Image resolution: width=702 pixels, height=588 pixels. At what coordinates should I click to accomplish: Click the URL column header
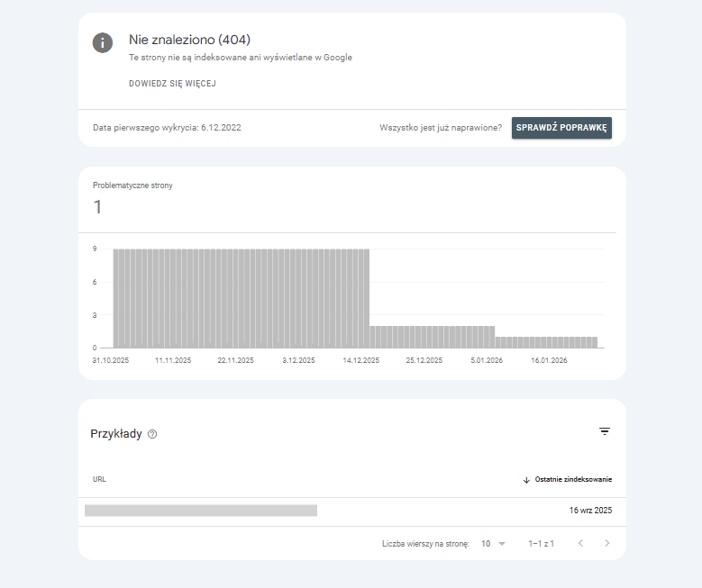coord(99,479)
